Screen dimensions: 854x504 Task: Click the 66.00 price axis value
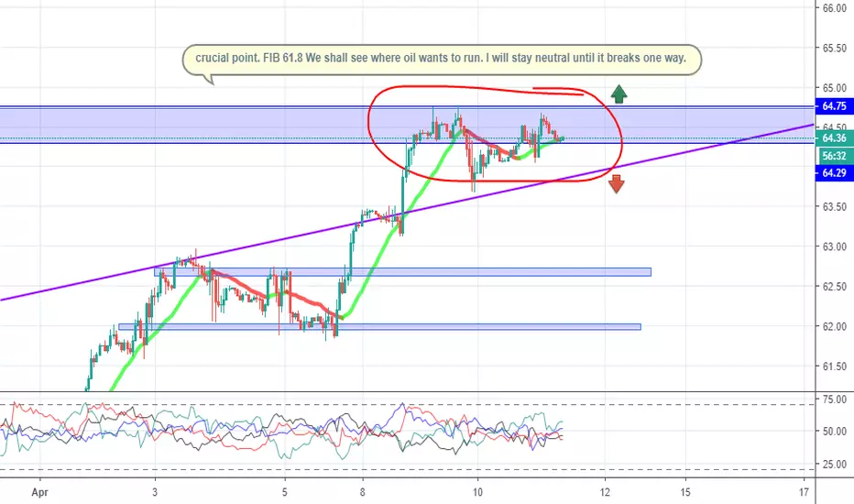834,8
